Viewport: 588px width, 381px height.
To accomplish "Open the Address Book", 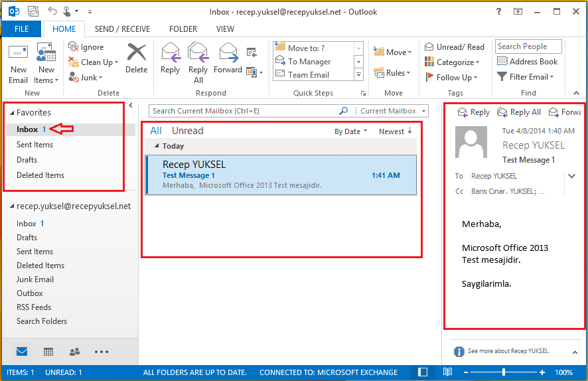I will click(527, 62).
